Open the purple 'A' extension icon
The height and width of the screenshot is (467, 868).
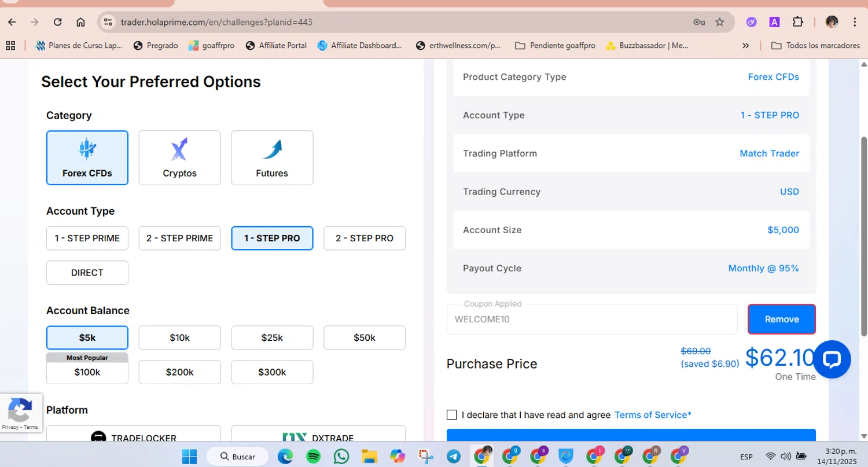point(774,22)
